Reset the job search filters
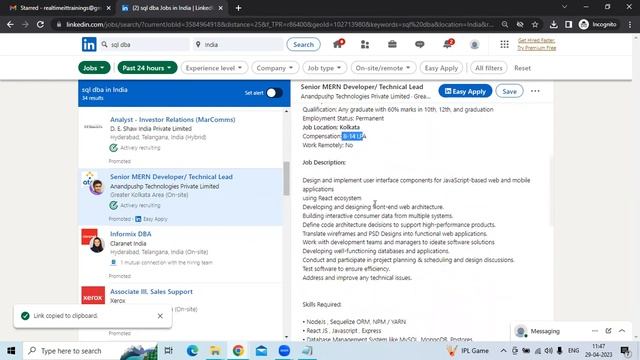Viewport: 640px width, 360px height. 522,68
